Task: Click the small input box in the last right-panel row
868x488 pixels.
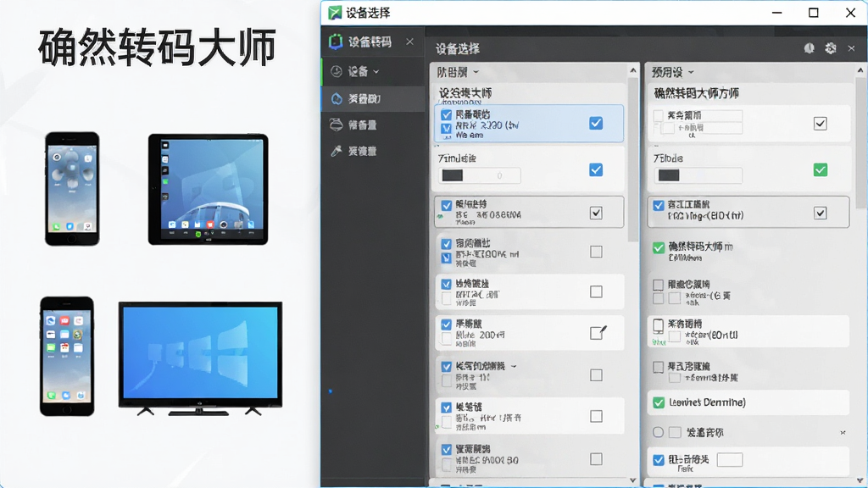Action: (730, 459)
